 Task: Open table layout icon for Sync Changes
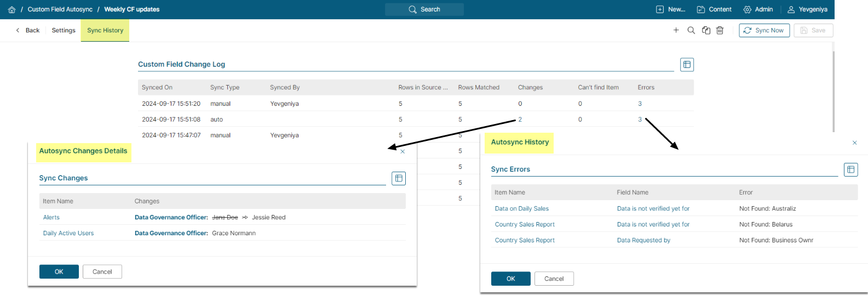[x=399, y=178]
